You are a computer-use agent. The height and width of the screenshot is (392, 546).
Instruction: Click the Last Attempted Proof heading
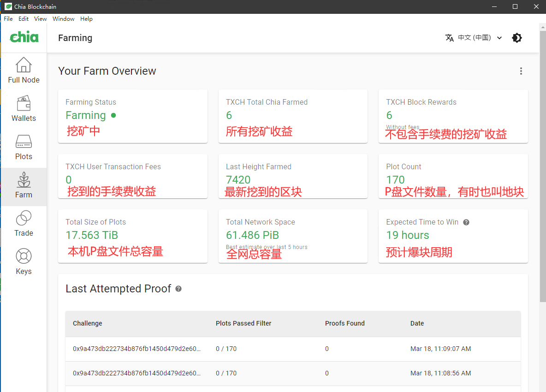click(119, 289)
